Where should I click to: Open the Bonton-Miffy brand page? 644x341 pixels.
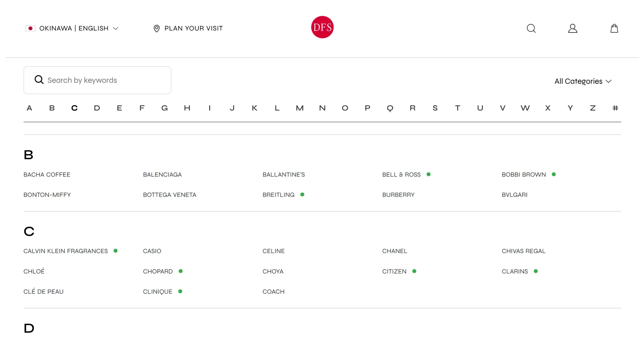(47, 195)
